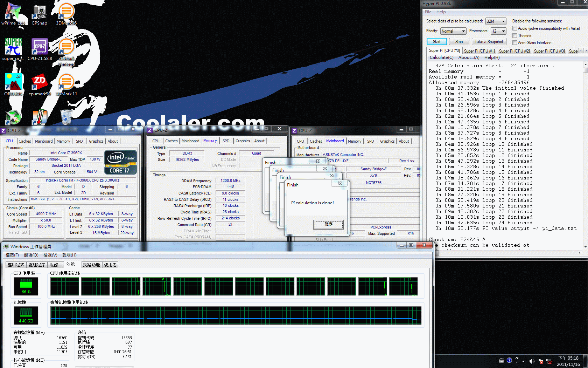Switch to the Super PI [CPU #1] tab
This screenshot has height=368, width=588.
[x=479, y=51]
